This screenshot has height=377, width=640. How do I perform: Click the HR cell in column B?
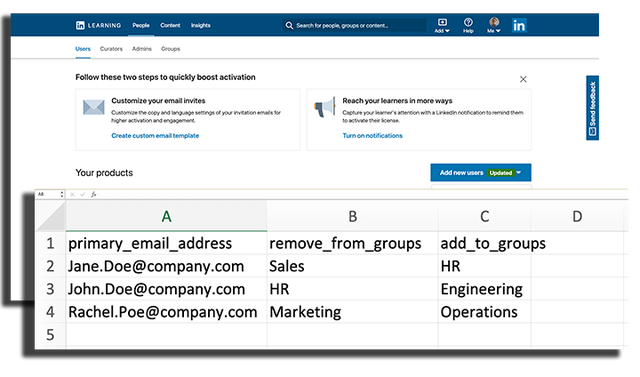353,289
